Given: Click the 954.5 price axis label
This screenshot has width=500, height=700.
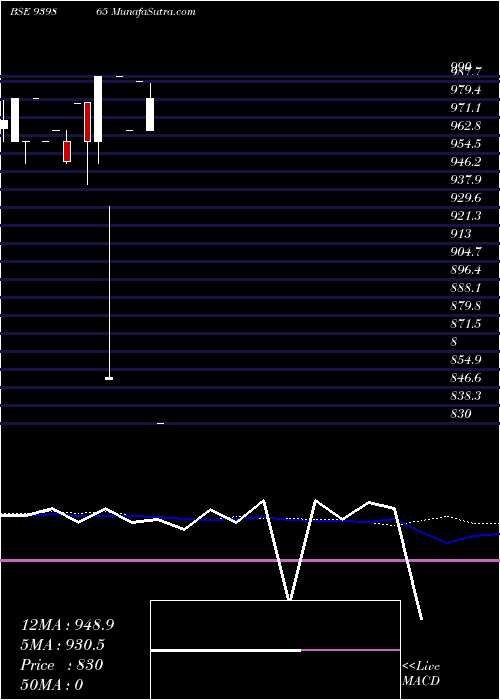Looking at the screenshot, I should tap(466, 144).
